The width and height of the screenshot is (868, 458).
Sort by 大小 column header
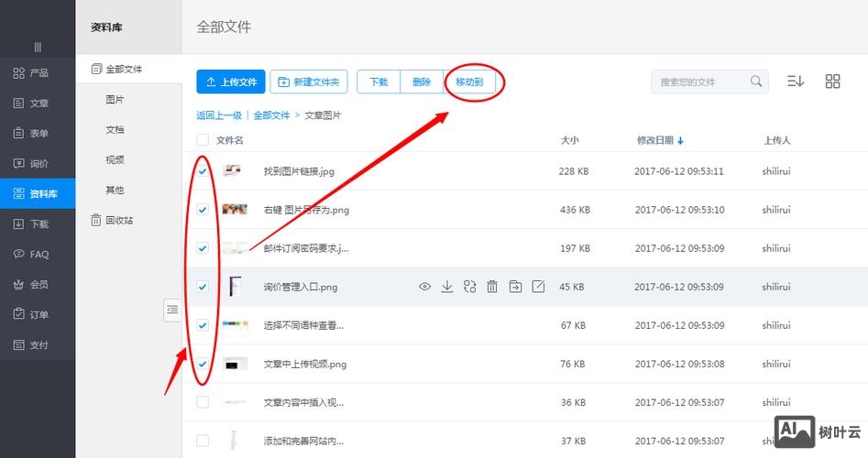click(x=569, y=140)
